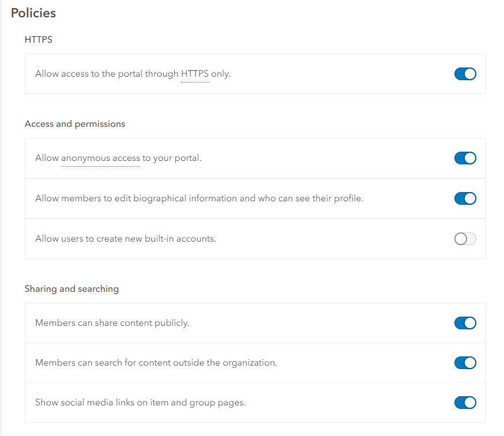Image resolution: width=504 pixels, height=436 pixels.
Task: Enable creating new built-in accounts
Action: (x=465, y=239)
